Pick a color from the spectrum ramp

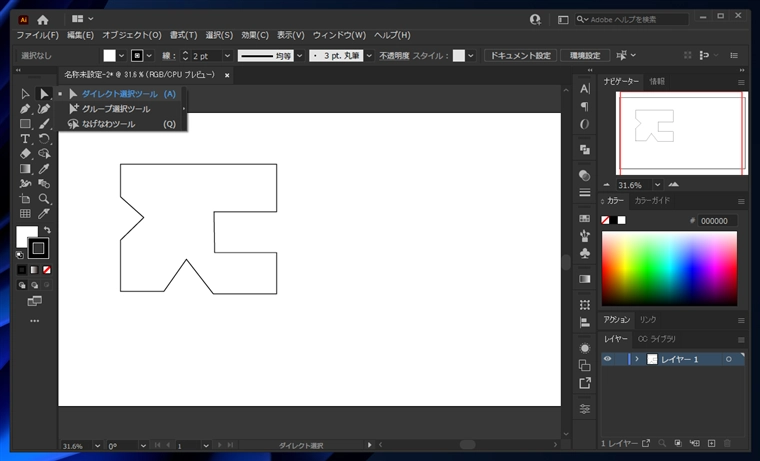point(669,269)
